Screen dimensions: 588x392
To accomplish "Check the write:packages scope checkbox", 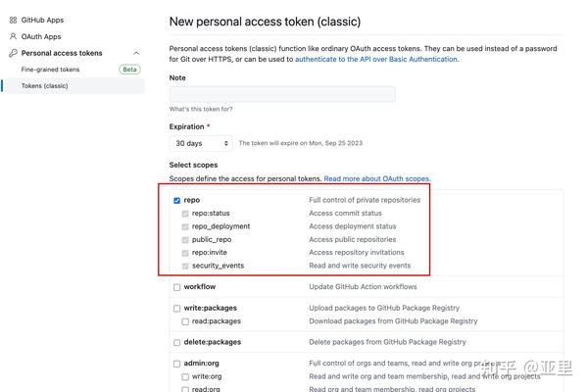I will click(x=177, y=309).
